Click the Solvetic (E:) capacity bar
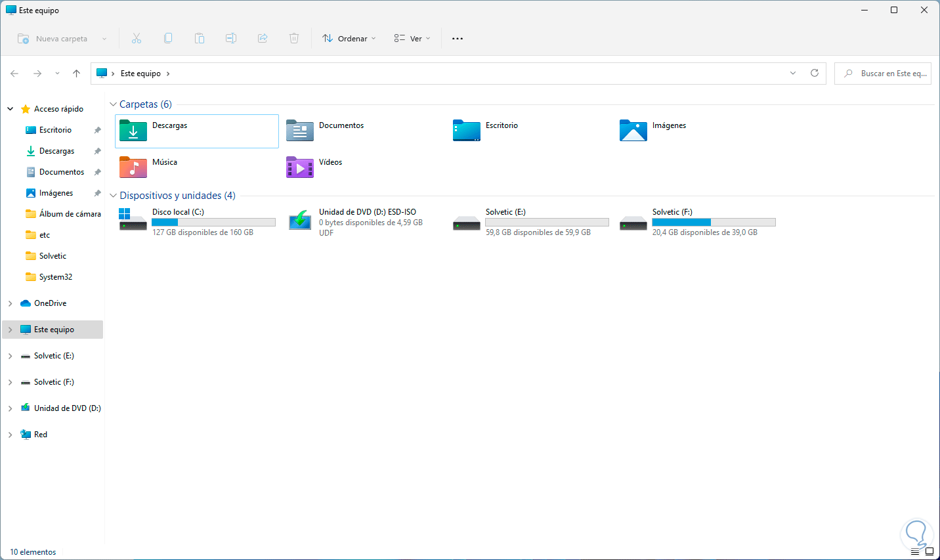Screen dimensions: 940x560 pyautogui.click(x=547, y=223)
